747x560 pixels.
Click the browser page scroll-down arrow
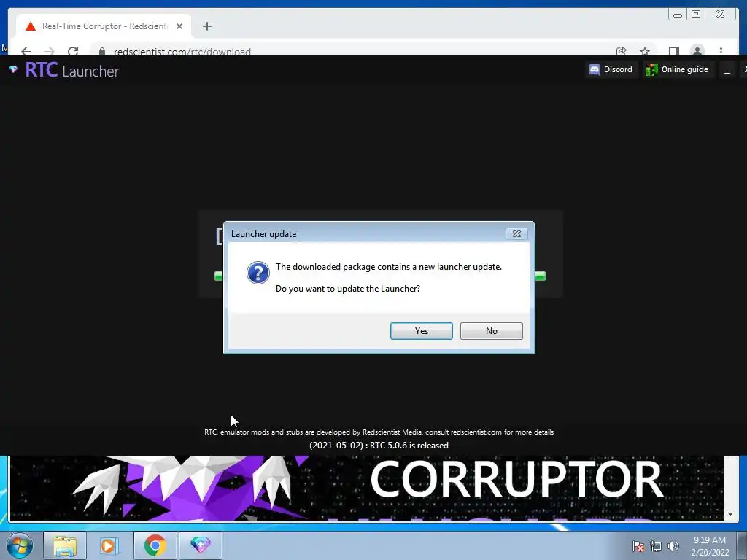730,514
